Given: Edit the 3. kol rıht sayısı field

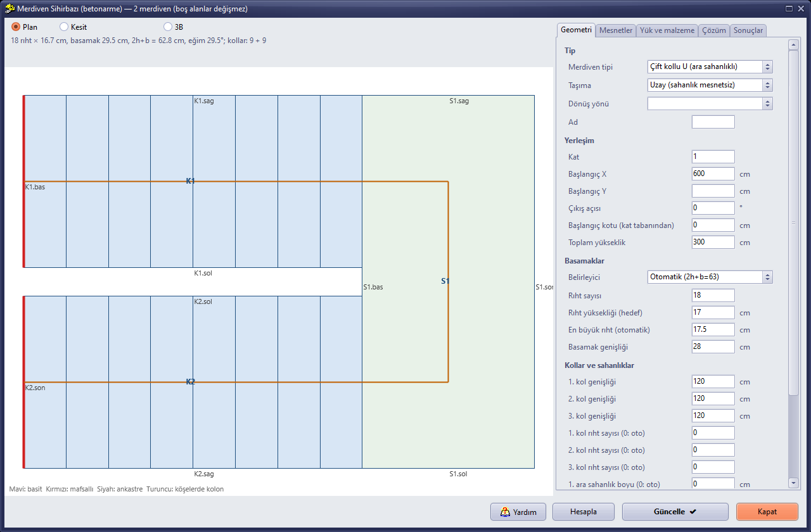Looking at the screenshot, I should click(x=713, y=467).
